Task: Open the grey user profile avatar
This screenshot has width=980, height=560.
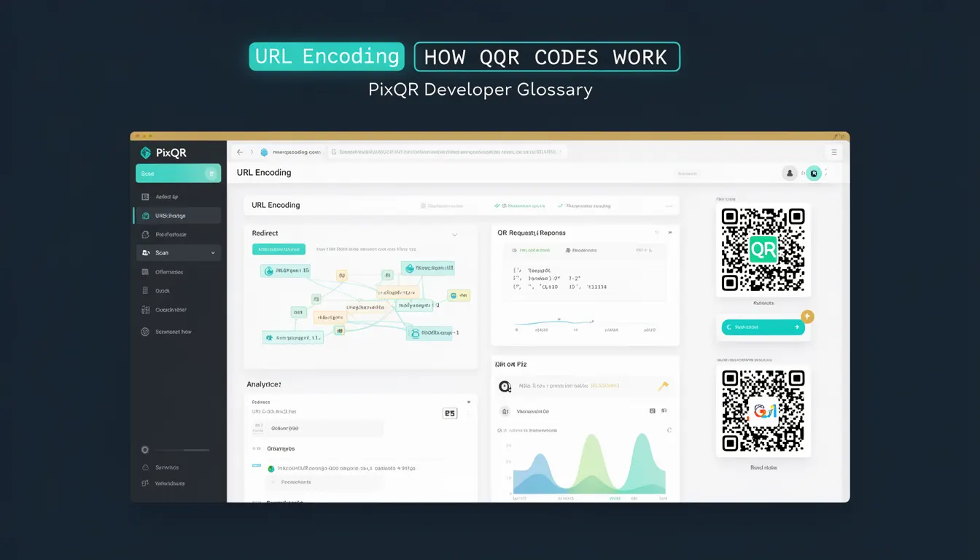Action: [789, 173]
